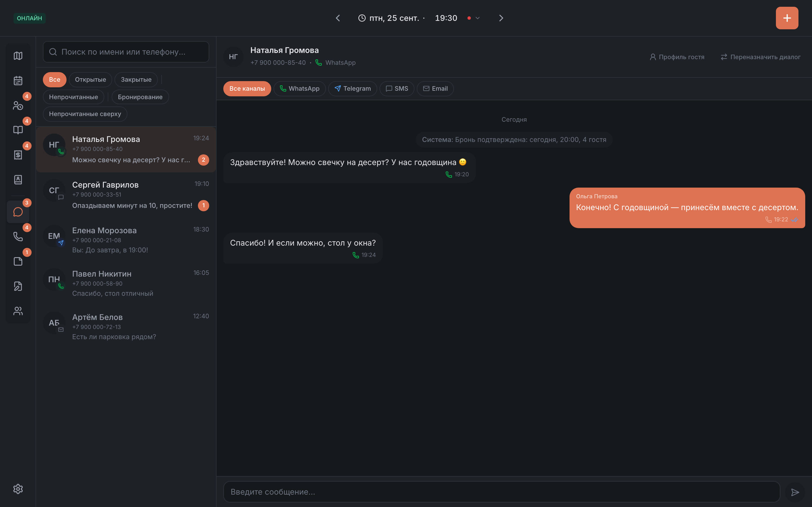Open the calendar bookings icon in sidebar
The image size is (812, 507).
coord(18,81)
